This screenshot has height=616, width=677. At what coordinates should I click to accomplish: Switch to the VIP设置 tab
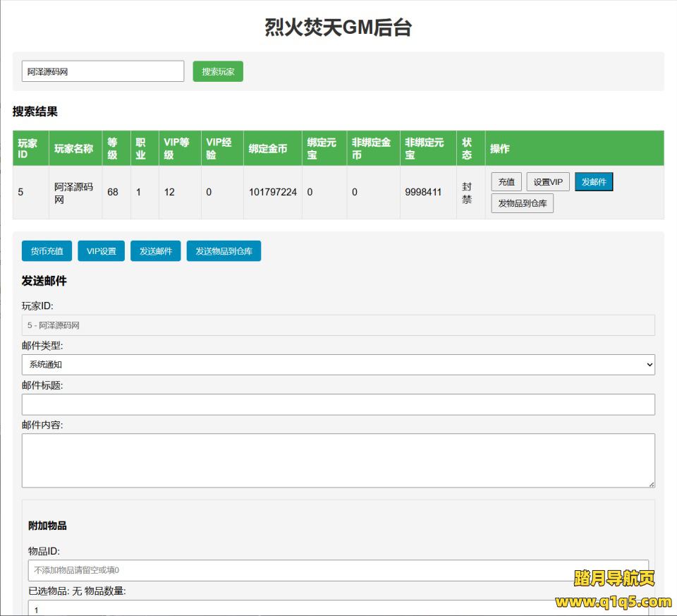click(102, 251)
